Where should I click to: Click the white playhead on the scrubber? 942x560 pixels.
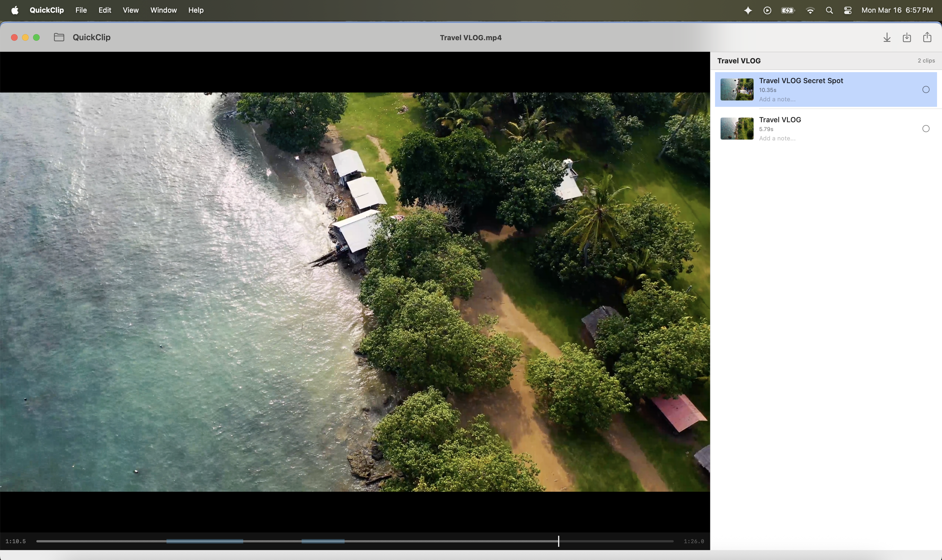click(x=559, y=541)
